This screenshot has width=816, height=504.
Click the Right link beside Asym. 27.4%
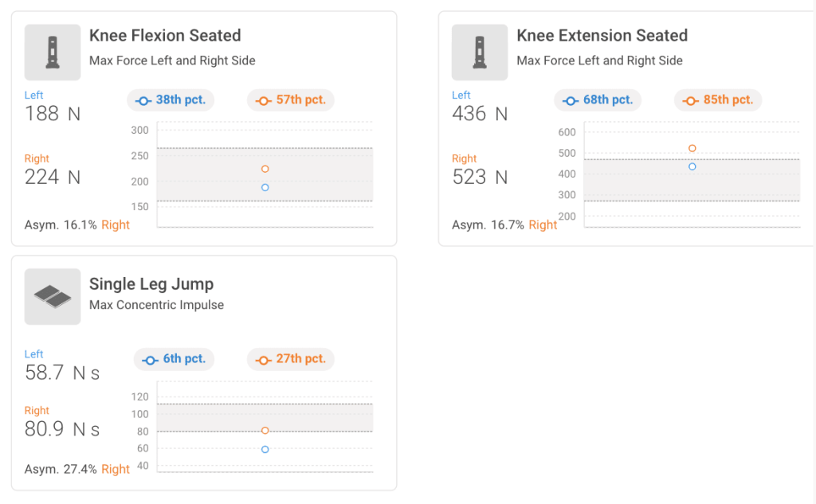[x=116, y=469]
